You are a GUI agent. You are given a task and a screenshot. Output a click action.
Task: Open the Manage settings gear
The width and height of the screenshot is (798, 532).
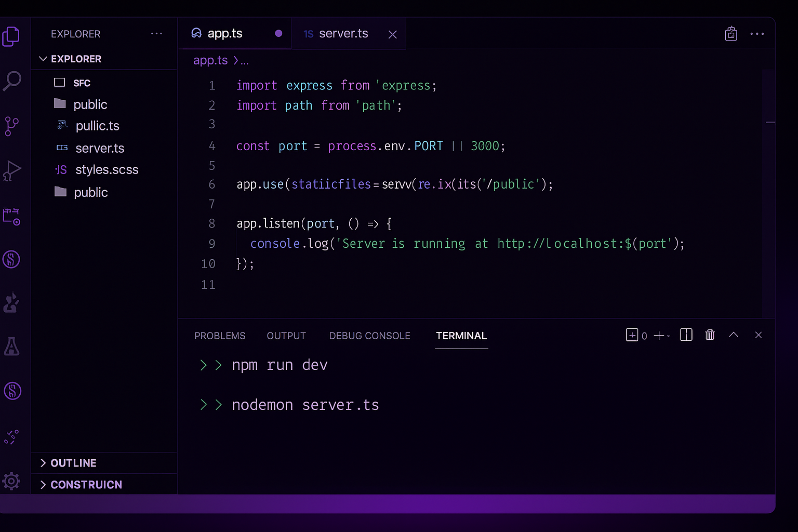tap(11, 481)
